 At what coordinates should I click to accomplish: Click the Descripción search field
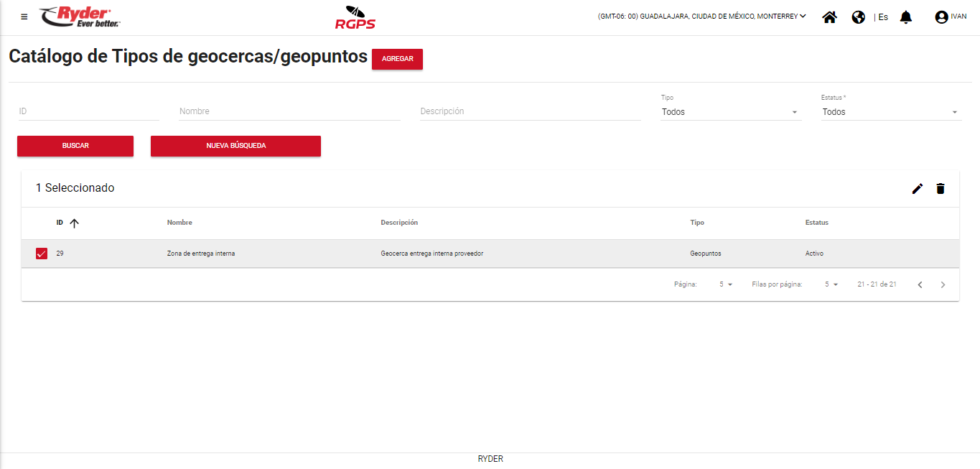click(x=530, y=111)
